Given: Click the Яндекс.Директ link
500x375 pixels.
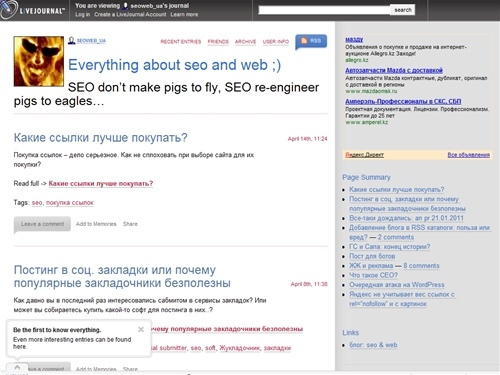Looking at the screenshot, I should pyautogui.click(x=364, y=155).
